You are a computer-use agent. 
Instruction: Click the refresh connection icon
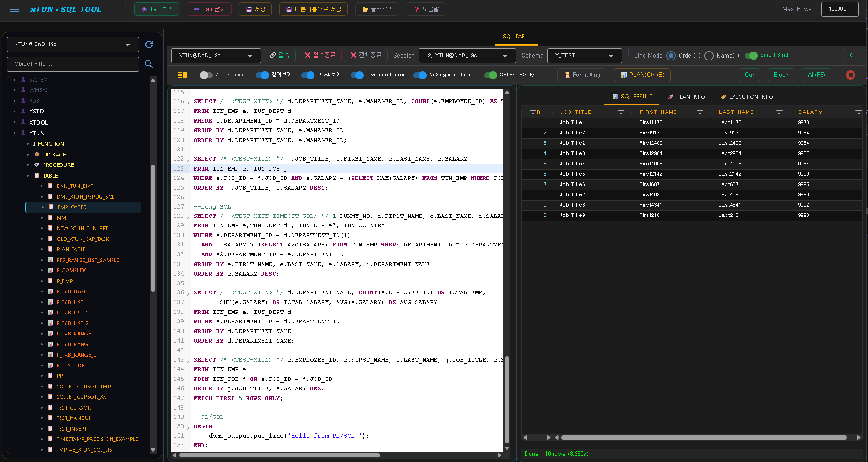[x=149, y=45]
